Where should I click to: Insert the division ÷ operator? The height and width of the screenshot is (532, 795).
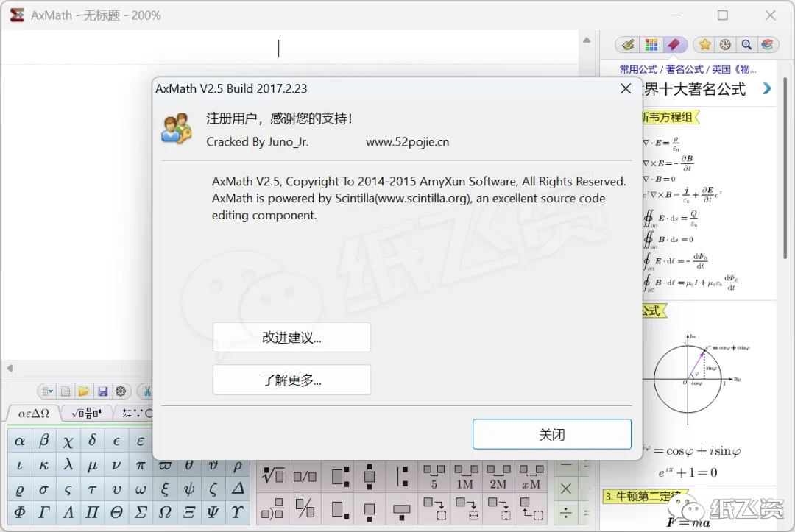[x=566, y=512]
